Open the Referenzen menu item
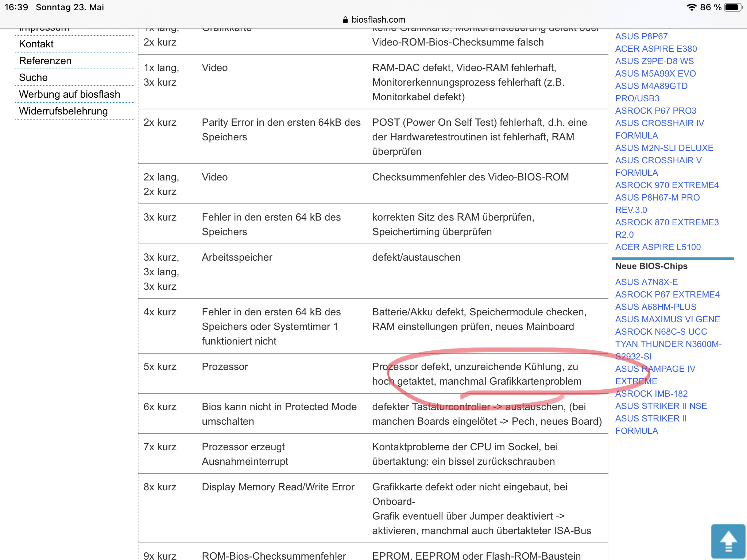Screen dimensions: 747x560 tap(45, 61)
